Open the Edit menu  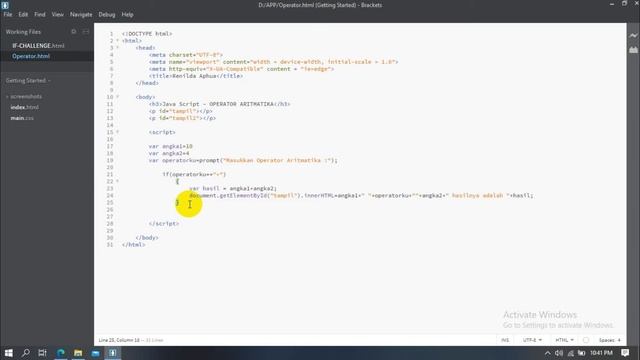pos(23,14)
